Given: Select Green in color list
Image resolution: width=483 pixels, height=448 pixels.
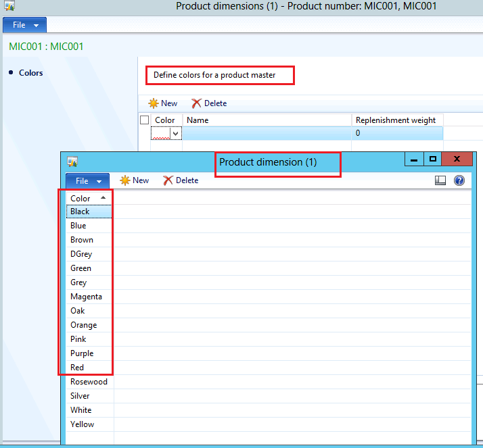Looking at the screenshot, I should click(89, 268).
